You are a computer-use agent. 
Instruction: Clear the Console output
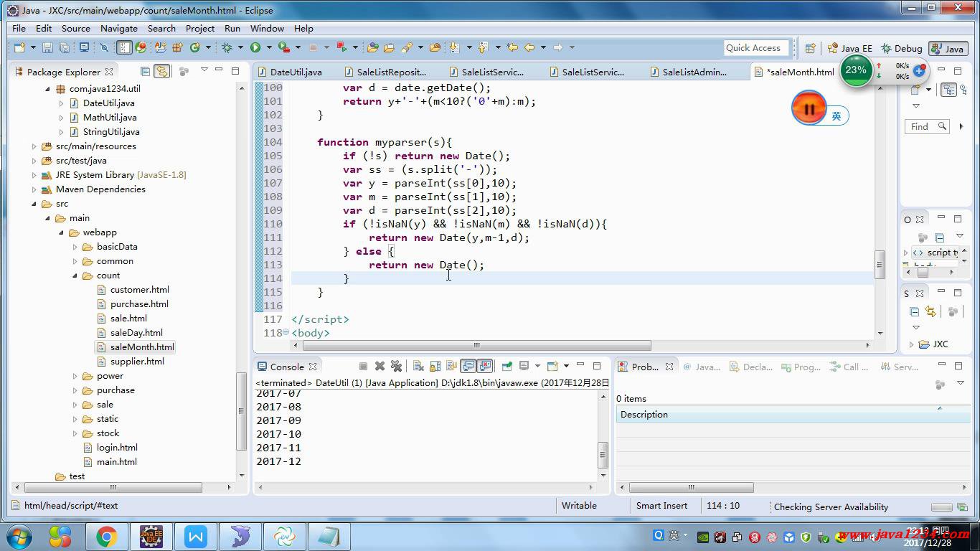pos(419,366)
